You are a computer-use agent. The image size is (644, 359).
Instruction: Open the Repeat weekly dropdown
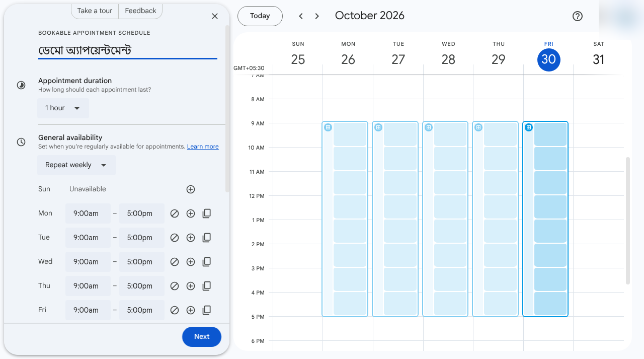click(76, 165)
